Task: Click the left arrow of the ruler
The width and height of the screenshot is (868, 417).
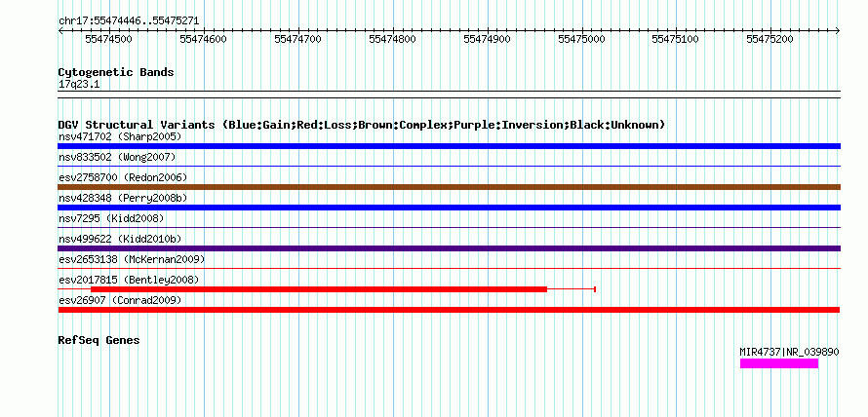Action: coord(60,31)
